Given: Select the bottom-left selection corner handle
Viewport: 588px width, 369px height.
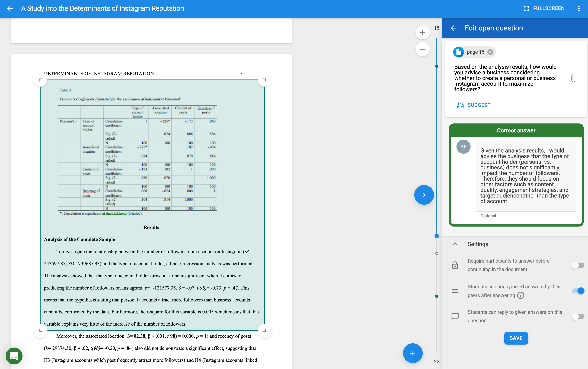Looking at the screenshot, I should click(x=40, y=331).
